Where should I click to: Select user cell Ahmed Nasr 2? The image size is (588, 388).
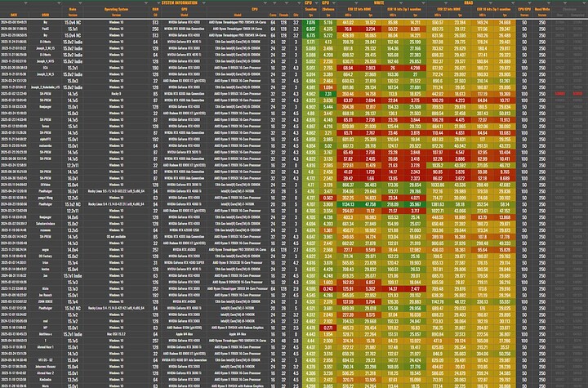(x=46, y=373)
